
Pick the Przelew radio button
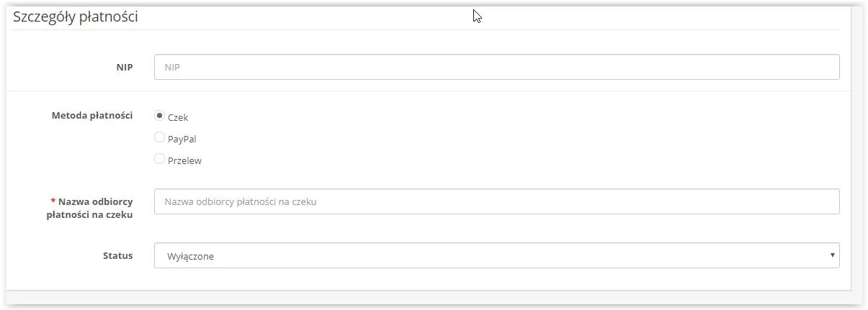pos(160,160)
